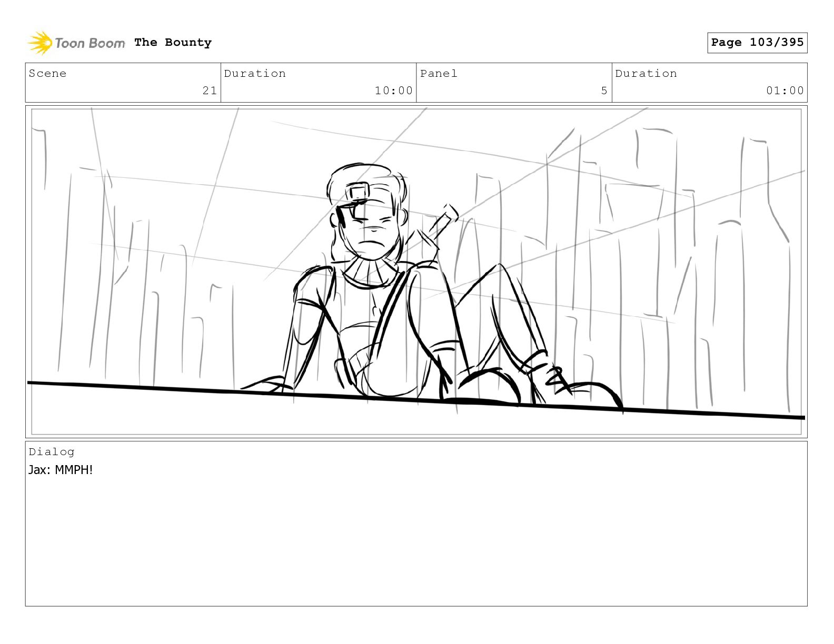Click the Duration label next to Scene
834x644 pixels.
(x=255, y=74)
